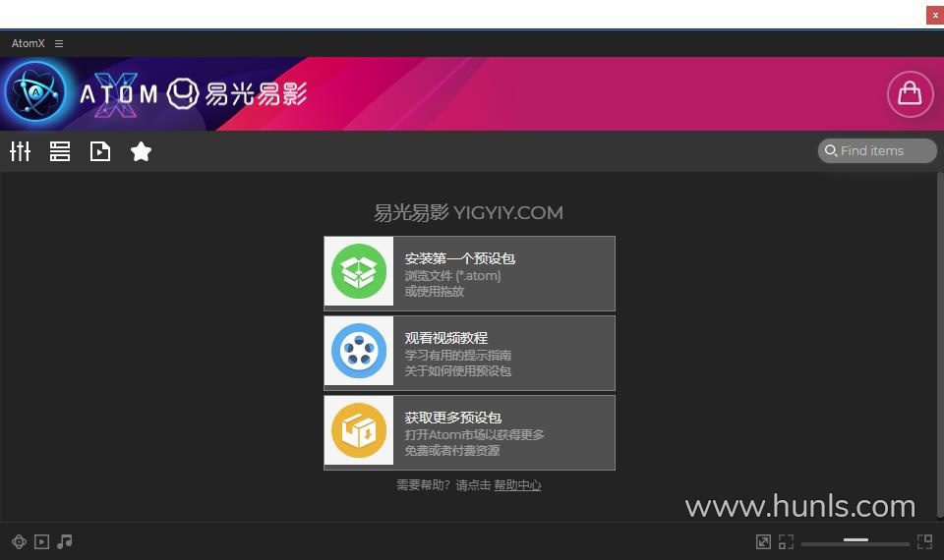Screen dimensions: 944x560
Task: Focus the Find items search field
Action: (876, 150)
